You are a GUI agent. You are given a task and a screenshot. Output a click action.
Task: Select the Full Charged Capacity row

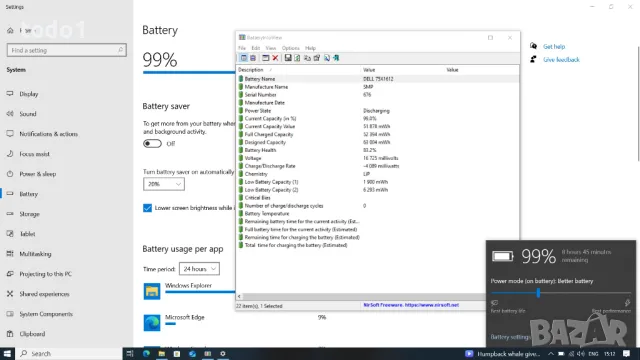[x=378, y=134]
